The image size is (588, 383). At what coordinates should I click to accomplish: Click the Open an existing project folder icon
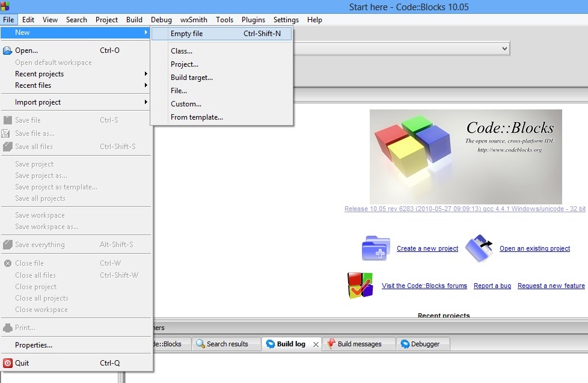[x=479, y=248]
